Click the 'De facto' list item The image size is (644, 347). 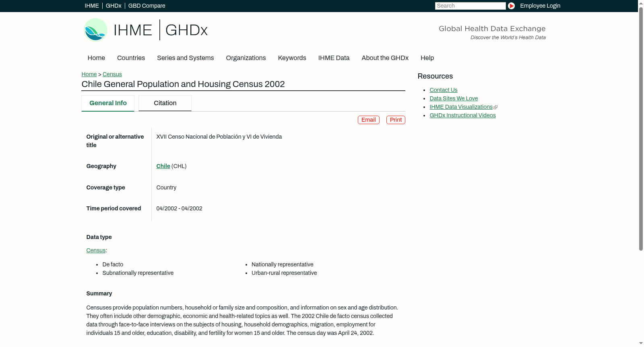(x=113, y=264)
